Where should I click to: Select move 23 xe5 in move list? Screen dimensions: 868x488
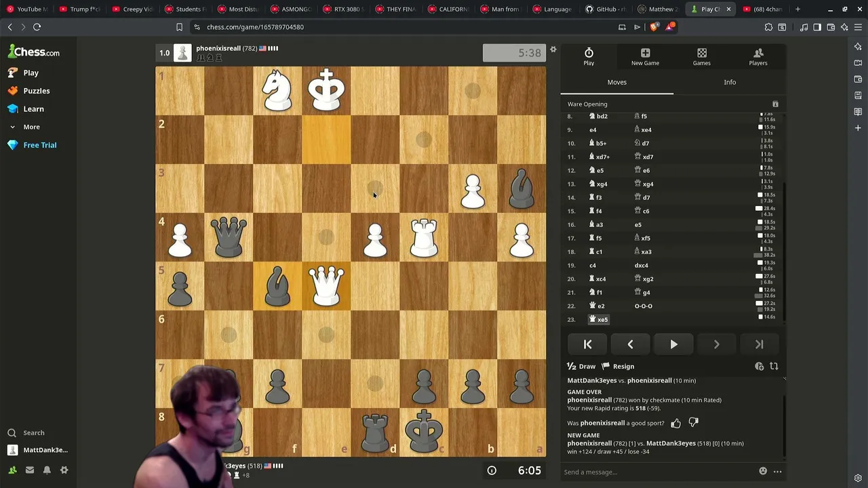pos(599,319)
